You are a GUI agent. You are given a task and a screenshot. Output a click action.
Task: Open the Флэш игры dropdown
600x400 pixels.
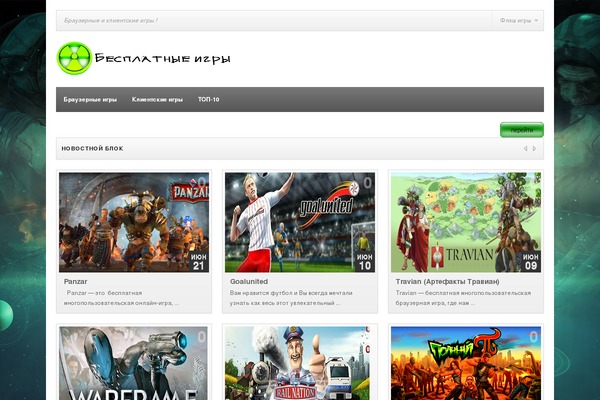click(518, 20)
